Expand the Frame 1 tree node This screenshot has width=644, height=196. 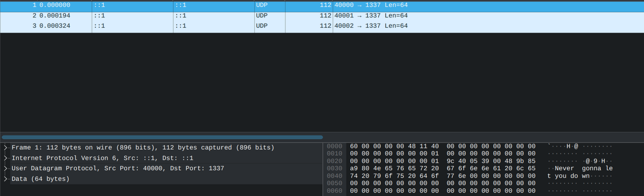tap(5, 147)
